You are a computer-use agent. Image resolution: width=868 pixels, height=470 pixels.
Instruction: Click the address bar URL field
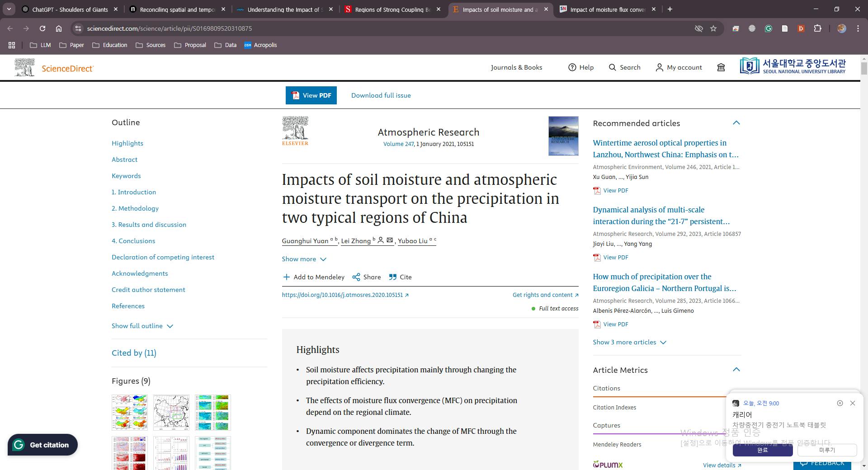pyautogui.click(x=389, y=28)
